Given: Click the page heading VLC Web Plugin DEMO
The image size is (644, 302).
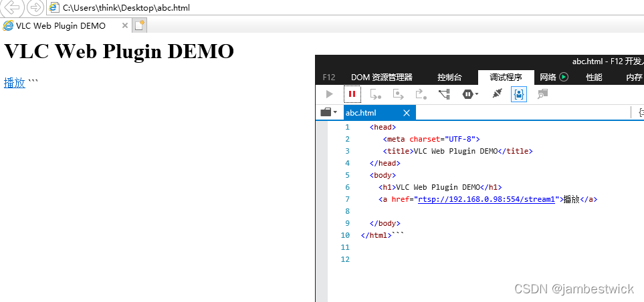Looking at the screenshot, I should click(119, 51).
